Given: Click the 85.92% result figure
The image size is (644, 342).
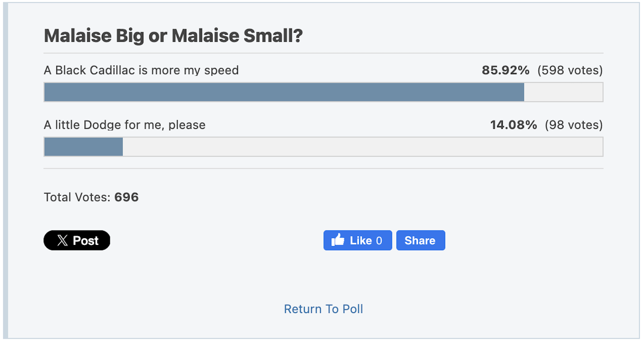Looking at the screenshot, I should [506, 70].
